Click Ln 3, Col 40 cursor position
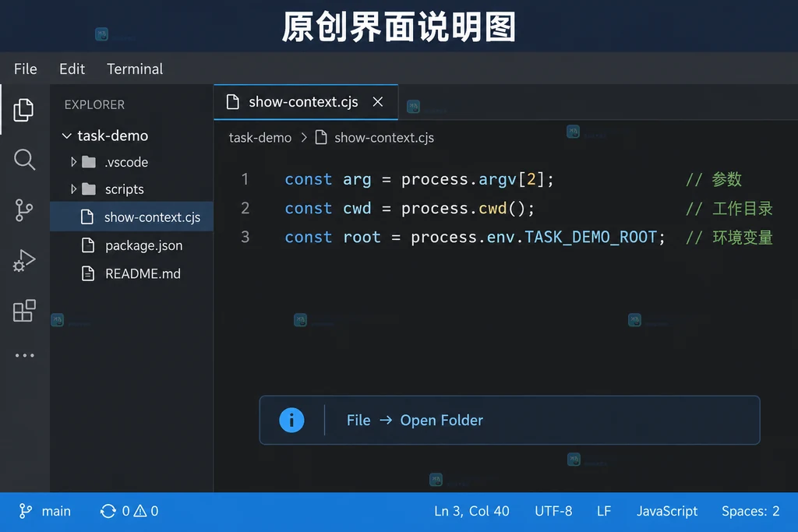798x532 pixels. coord(471,511)
